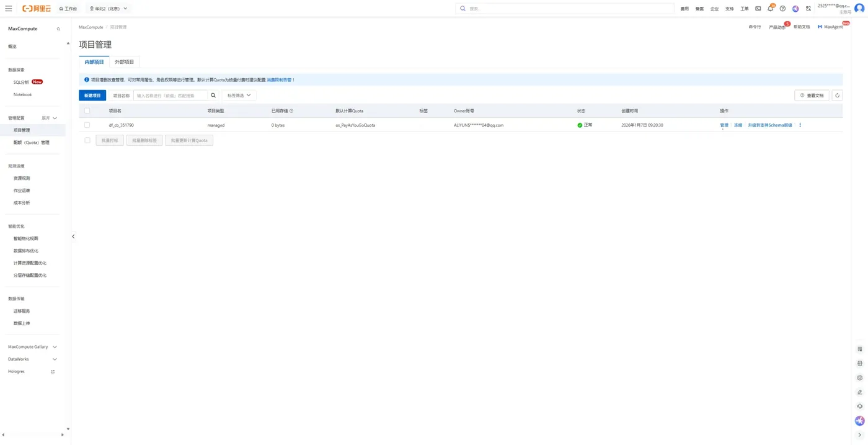Open the notifications bell in the top bar
Screen dimensions: 868x445
pos(769,8)
